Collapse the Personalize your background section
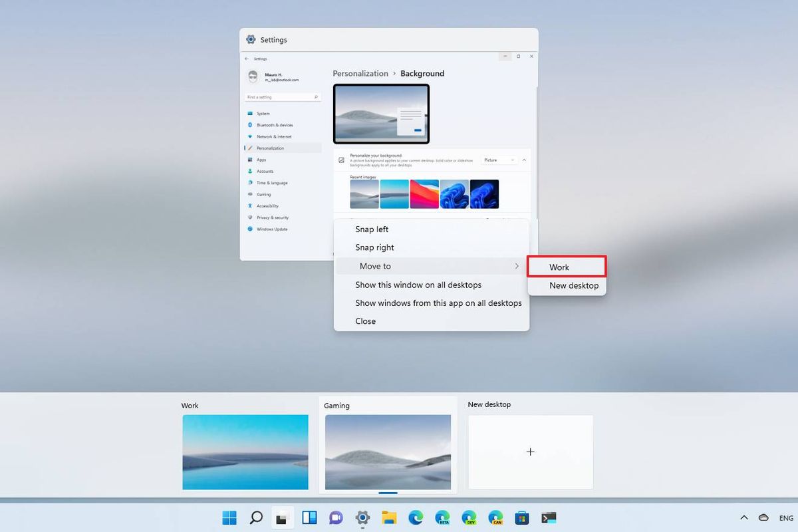The width and height of the screenshot is (798, 532). click(x=525, y=160)
